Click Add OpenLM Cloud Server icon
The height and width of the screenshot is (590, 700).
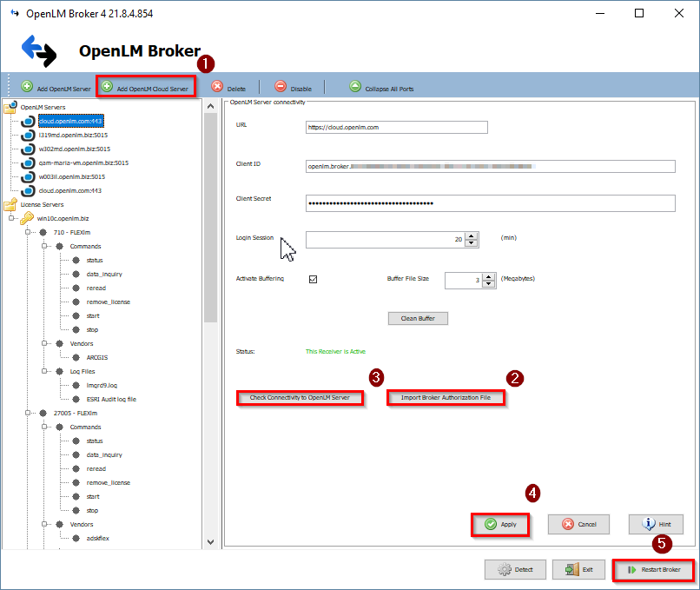click(107, 87)
